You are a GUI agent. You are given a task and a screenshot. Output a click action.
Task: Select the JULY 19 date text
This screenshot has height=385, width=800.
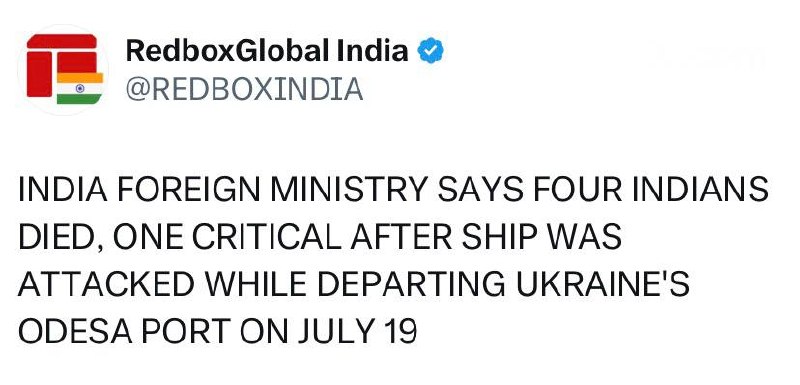(x=358, y=331)
